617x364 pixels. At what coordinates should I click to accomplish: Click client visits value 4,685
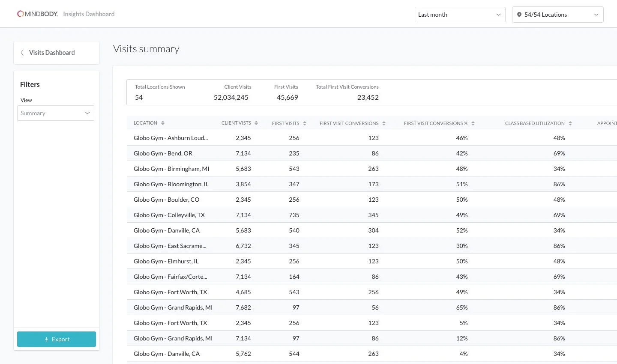[243, 292]
